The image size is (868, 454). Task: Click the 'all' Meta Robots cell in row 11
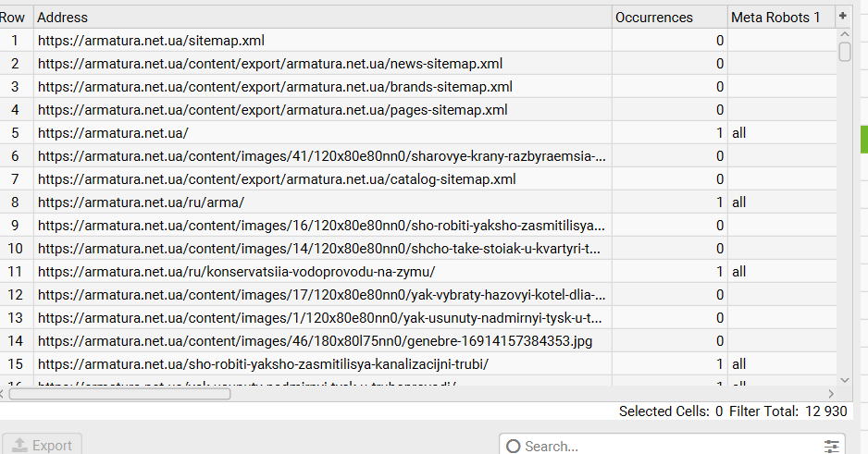click(x=738, y=272)
